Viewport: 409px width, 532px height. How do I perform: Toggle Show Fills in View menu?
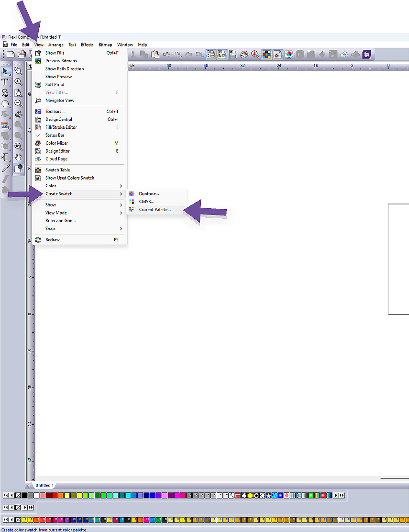pos(55,53)
